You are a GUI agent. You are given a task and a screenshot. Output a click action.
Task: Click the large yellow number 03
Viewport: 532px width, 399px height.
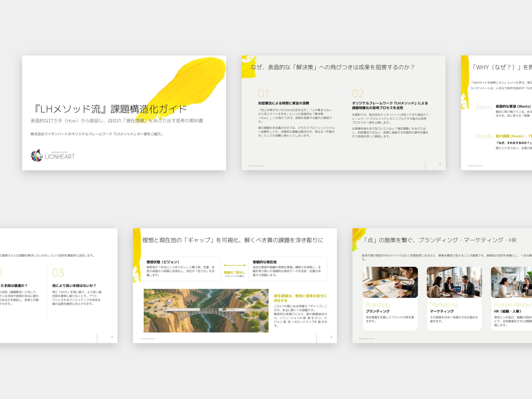(58, 273)
